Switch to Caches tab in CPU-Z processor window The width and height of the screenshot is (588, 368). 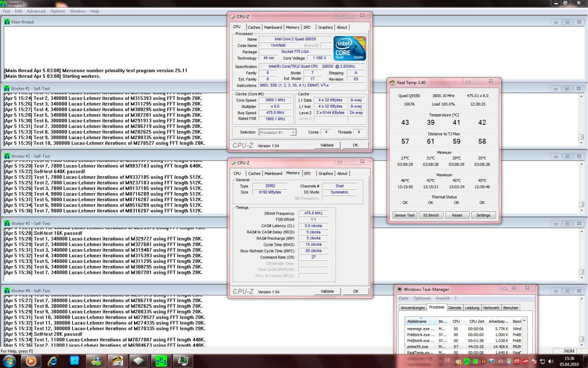254,27
